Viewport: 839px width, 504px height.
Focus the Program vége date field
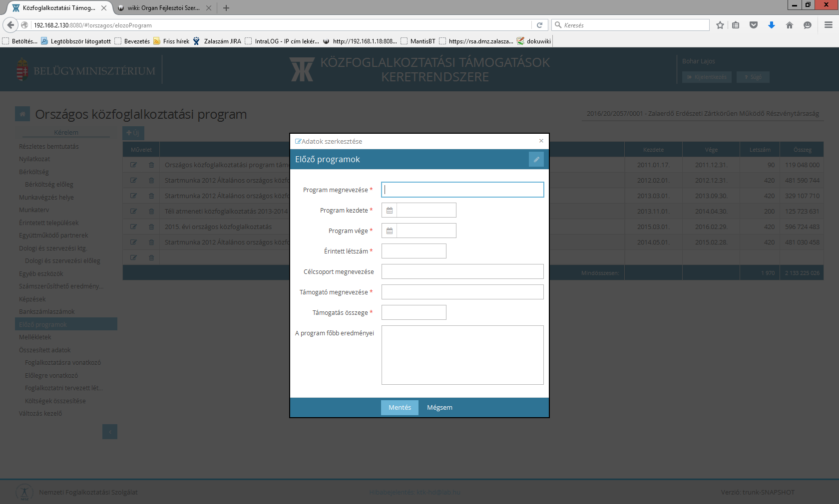(x=426, y=231)
